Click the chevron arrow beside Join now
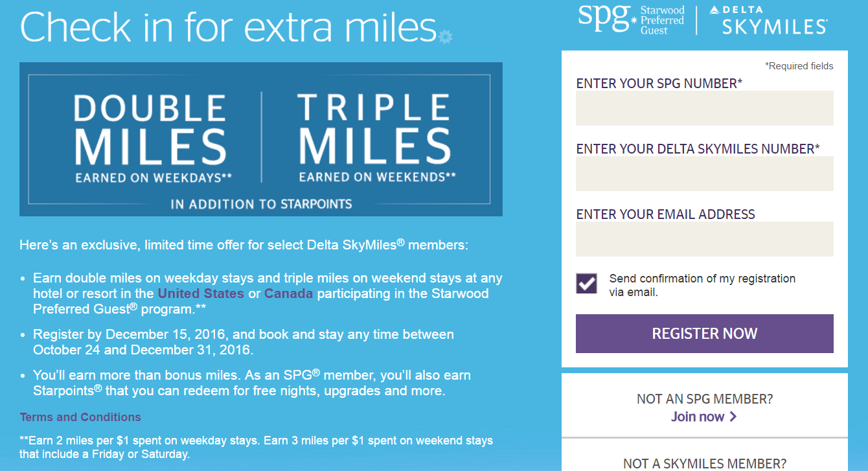This screenshot has height=471, width=868. click(x=733, y=417)
